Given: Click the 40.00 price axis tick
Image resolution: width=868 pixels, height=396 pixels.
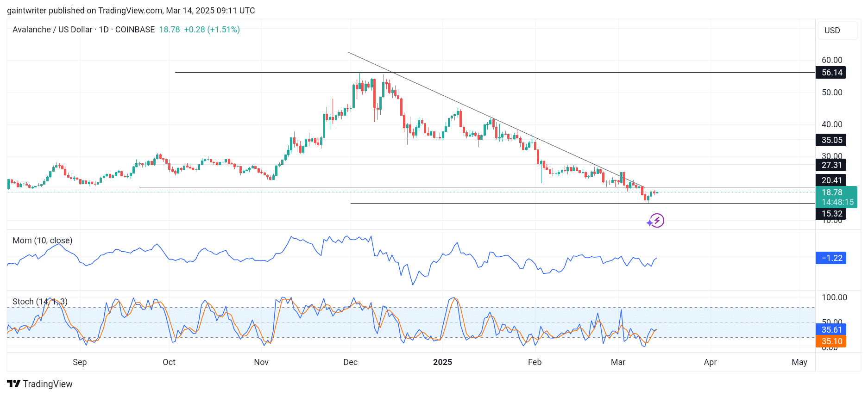Looking at the screenshot, I should point(832,124).
